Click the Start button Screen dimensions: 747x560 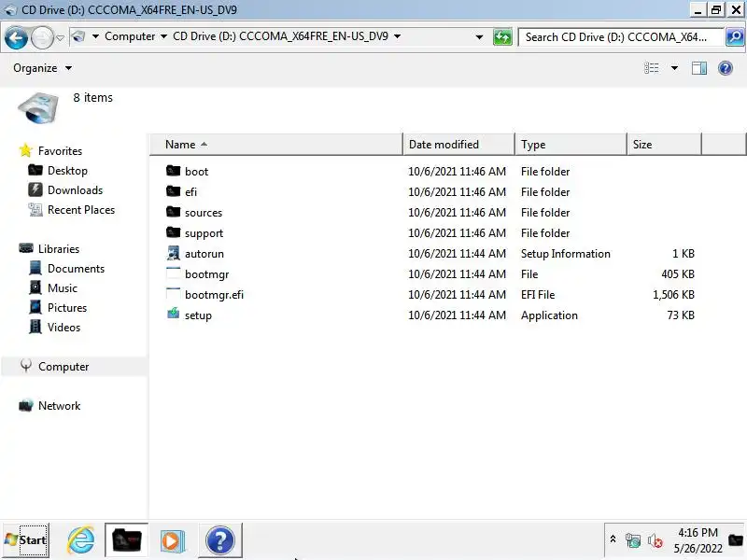(x=25, y=540)
